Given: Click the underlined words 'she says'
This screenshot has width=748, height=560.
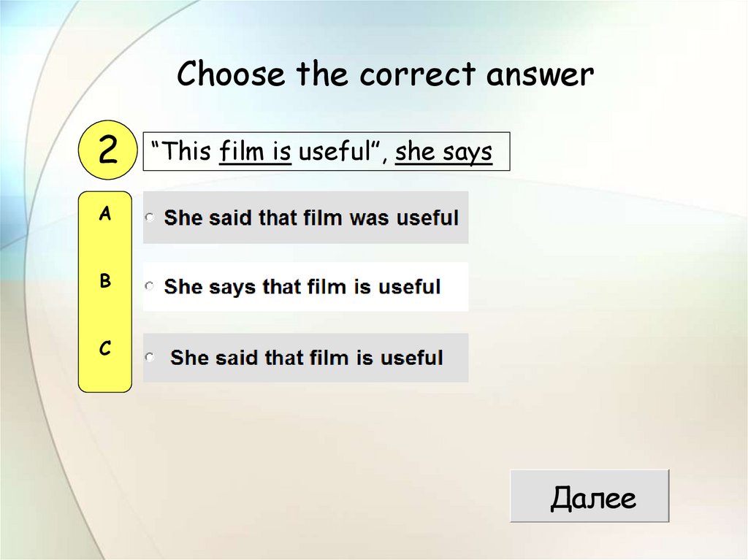Looking at the screenshot, I should pos(443,152).
